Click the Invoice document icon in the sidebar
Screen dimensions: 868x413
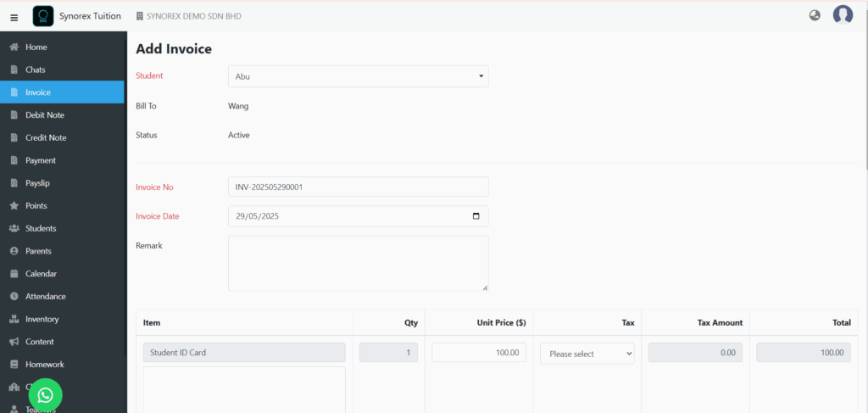tap(14, 92)
